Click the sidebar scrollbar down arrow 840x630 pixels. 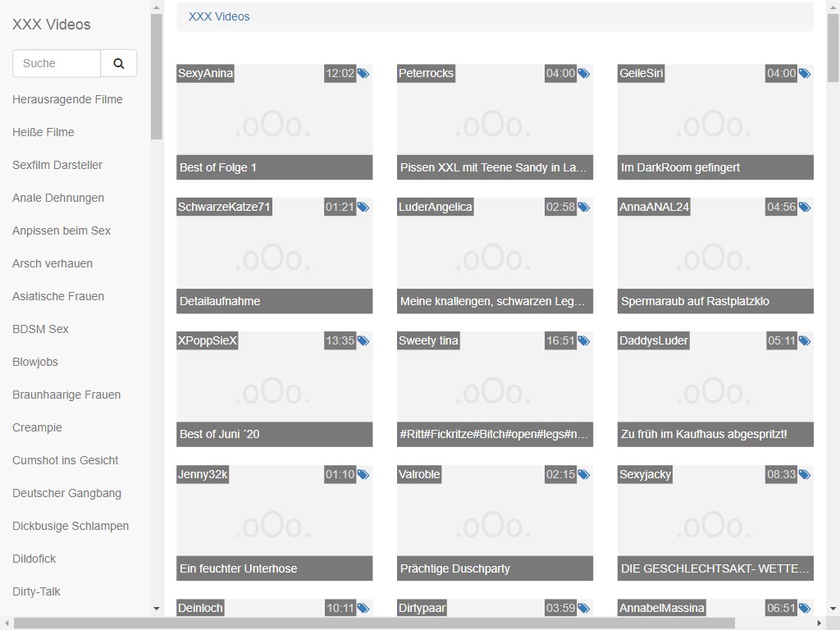(157, 609)
